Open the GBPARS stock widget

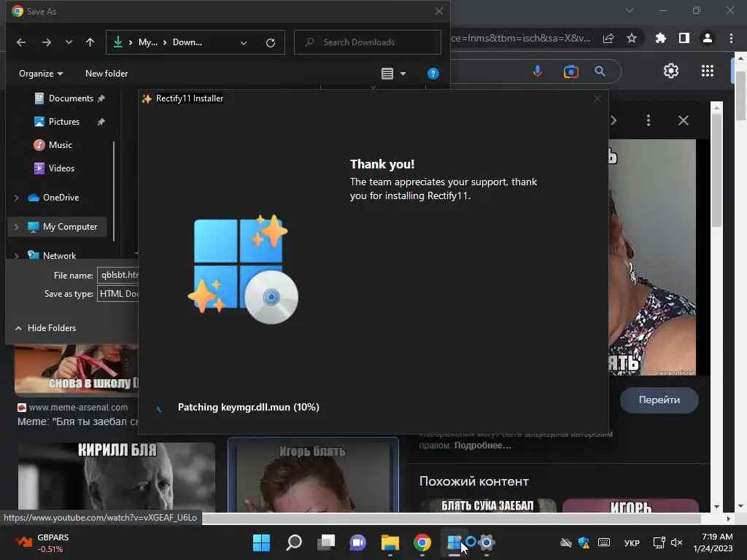43,542
